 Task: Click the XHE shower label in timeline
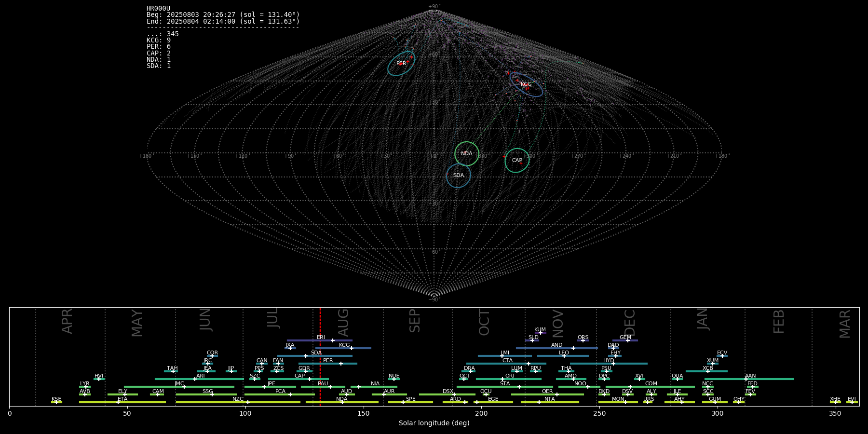tap(835, 399)
